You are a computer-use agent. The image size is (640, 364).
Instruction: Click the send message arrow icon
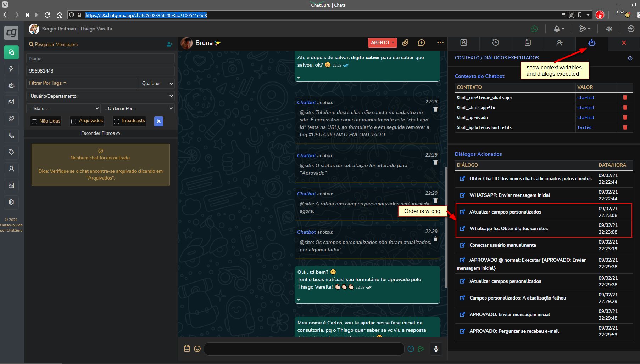(421, 349)
